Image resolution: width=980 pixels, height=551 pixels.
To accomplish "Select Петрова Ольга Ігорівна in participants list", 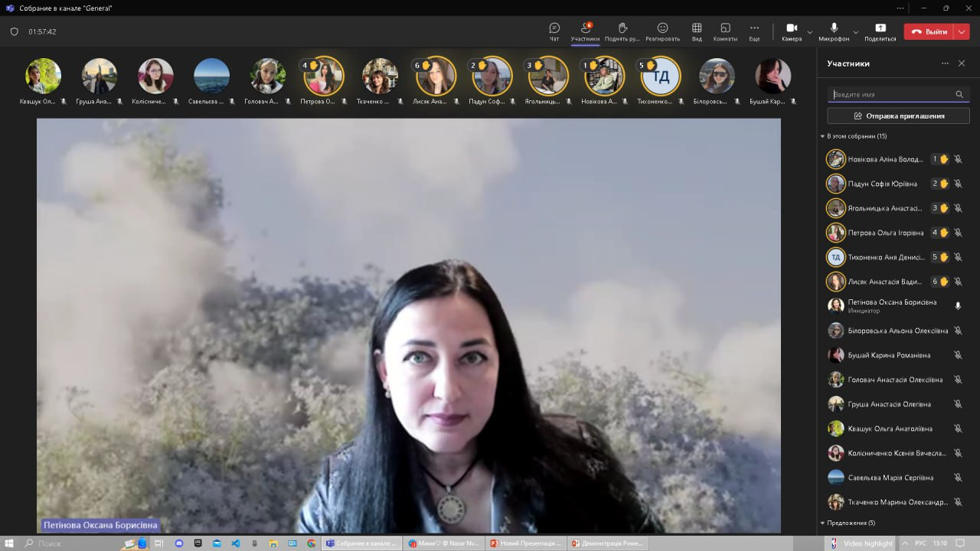I will (x=895, y=233).
